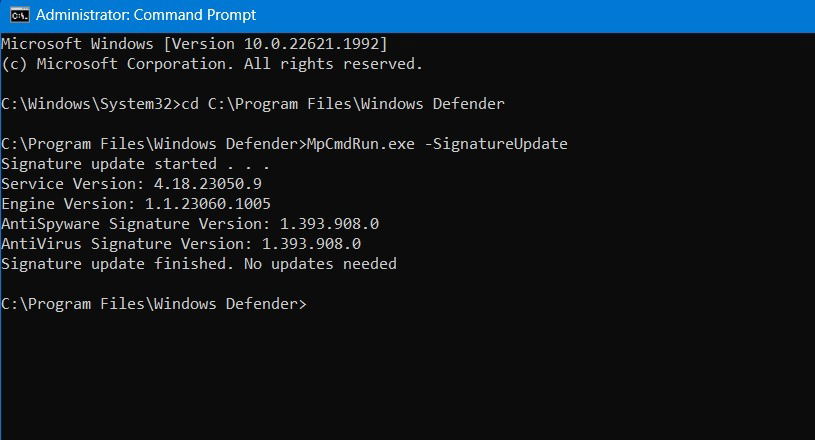Click the "Administrator: Command Prompt" title text
815x440 pixels.
[x=146, y=15]
